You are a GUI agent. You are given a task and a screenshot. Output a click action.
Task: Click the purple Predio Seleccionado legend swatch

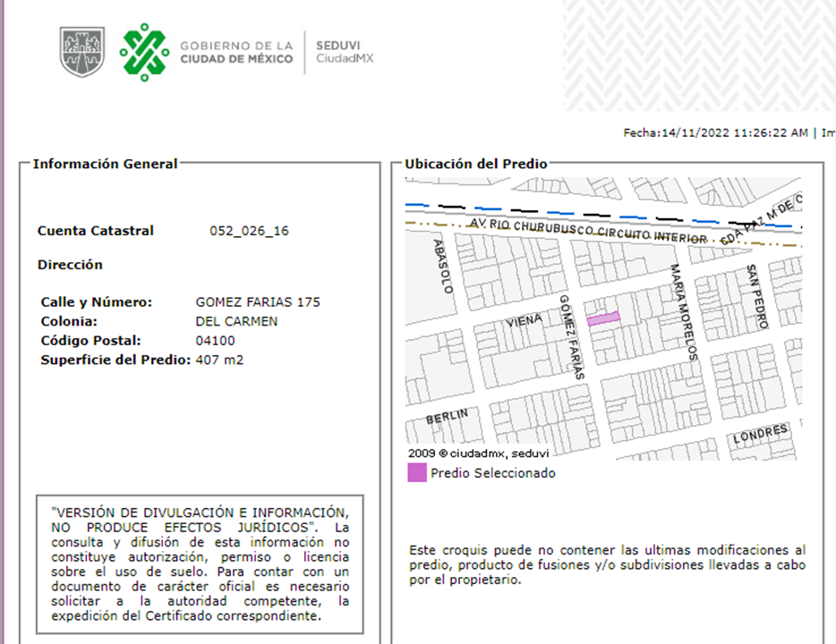pyautogui.click(x=417, y=472)
